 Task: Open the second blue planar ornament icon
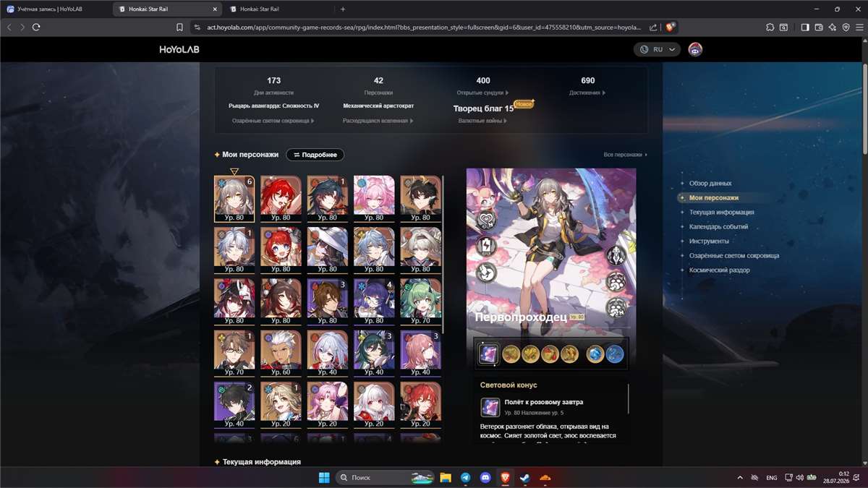pyautogui.click(x=614, y=354)
